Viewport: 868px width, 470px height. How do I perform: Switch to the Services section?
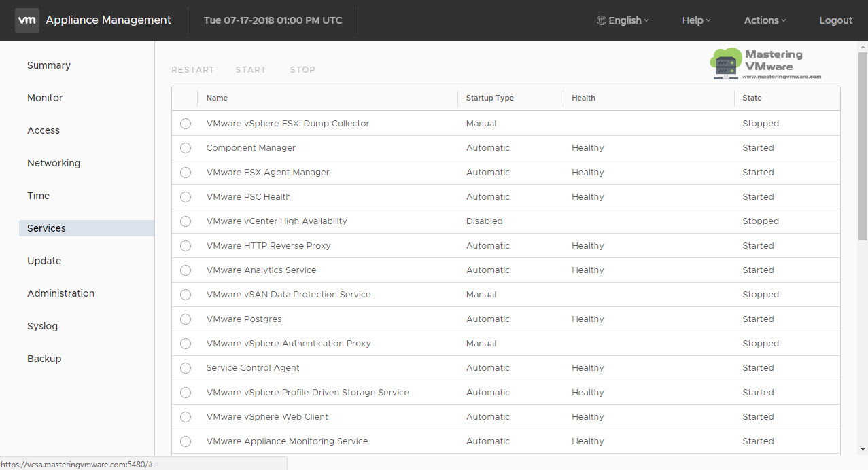point(46,228)
